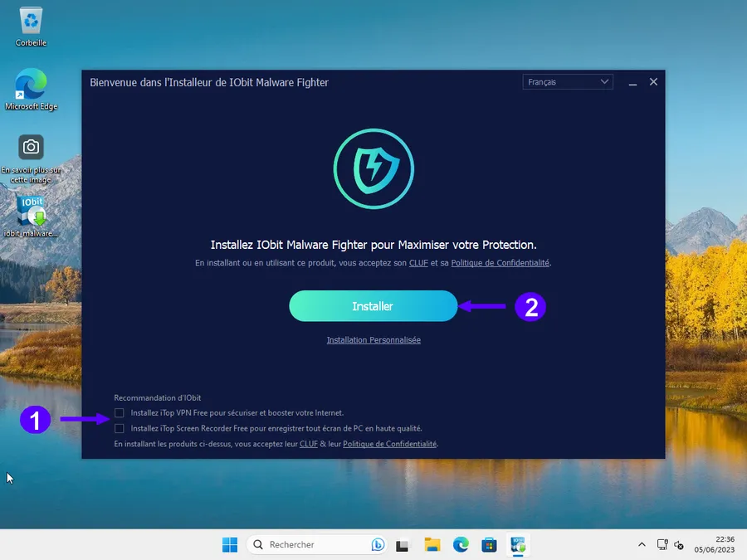This screenshot has width=747, height=560.
Task: Open File Explorer from the taskbar
Action: [432, 544]
